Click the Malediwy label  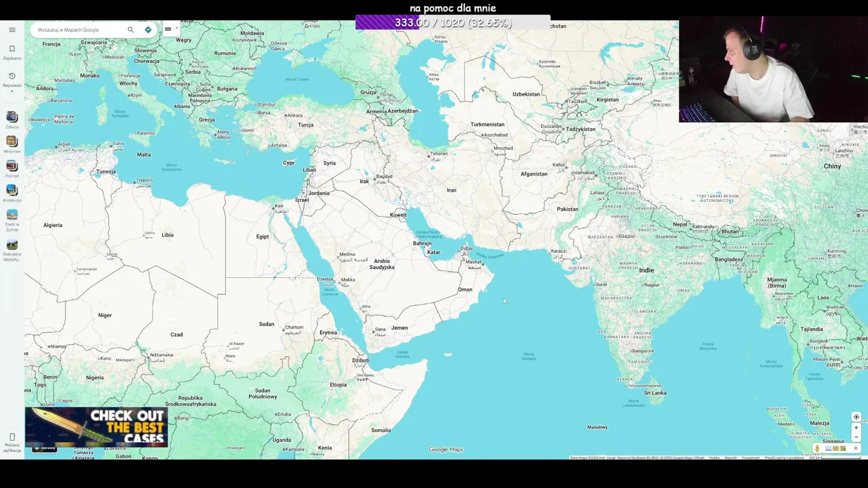[597, 427]
